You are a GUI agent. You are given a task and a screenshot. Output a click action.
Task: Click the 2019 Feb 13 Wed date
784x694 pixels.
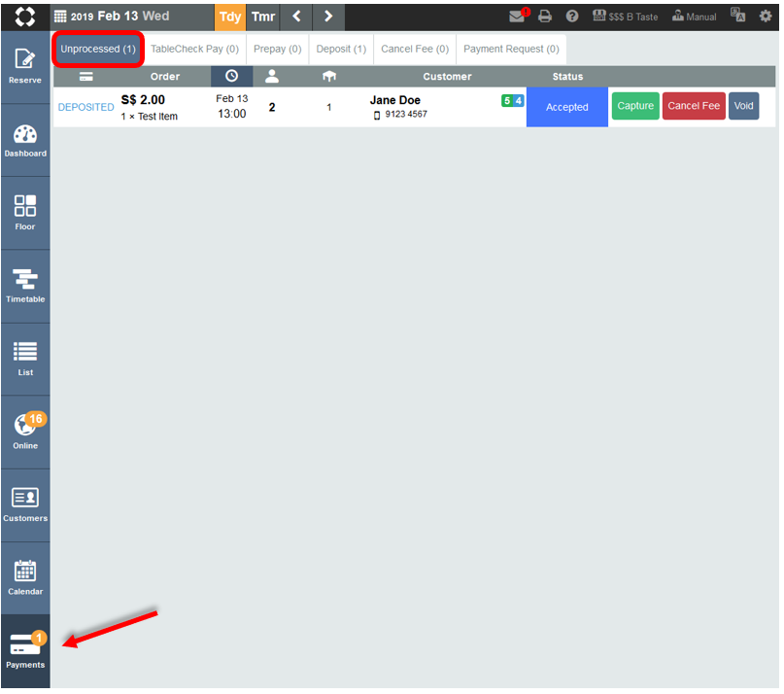[x=120, y=17]
